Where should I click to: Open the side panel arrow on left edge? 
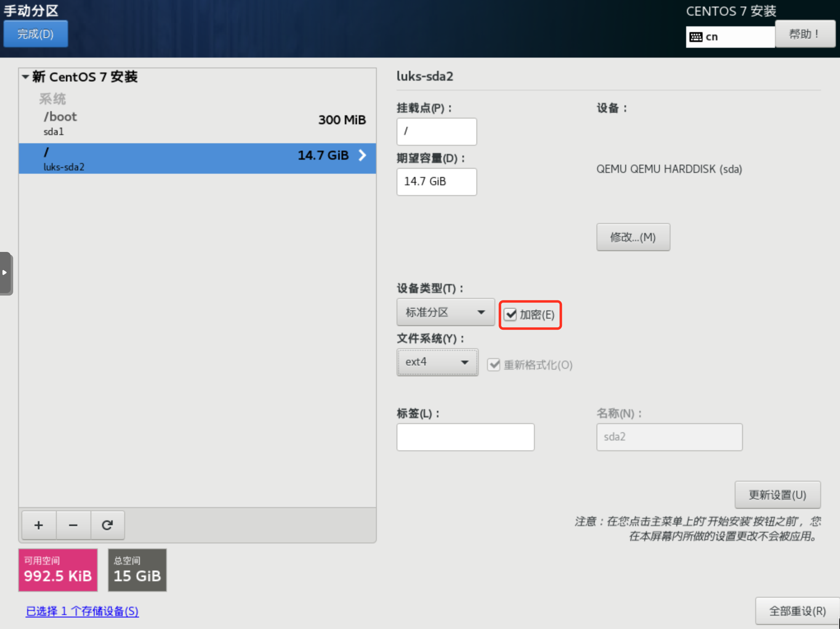pyautogui.click(x=5, y=273)
